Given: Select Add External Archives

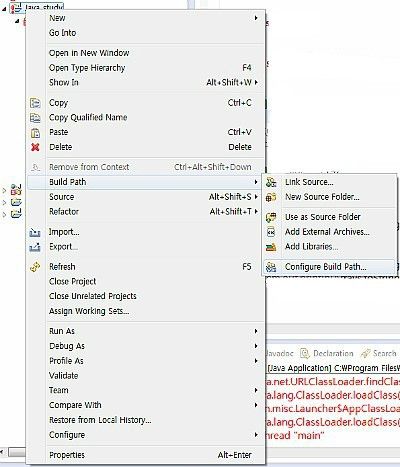Looking at the screenshot, I should coord(327,232).
